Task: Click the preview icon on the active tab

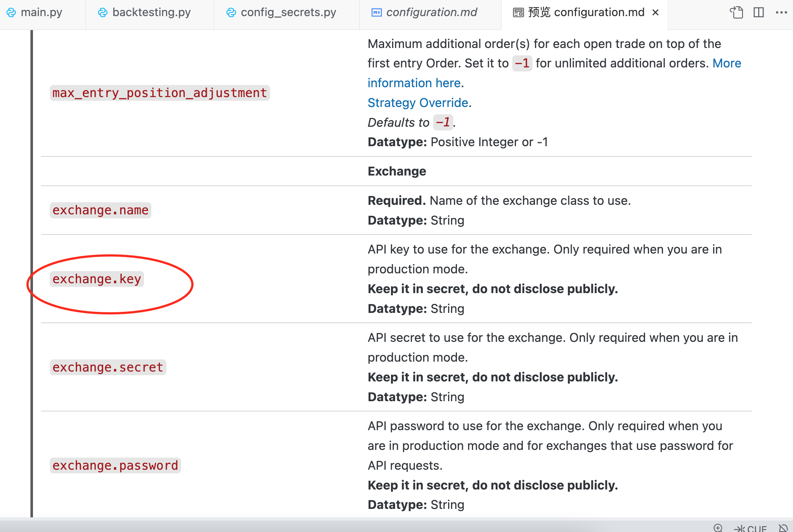Action: click(x=518, y=12)
